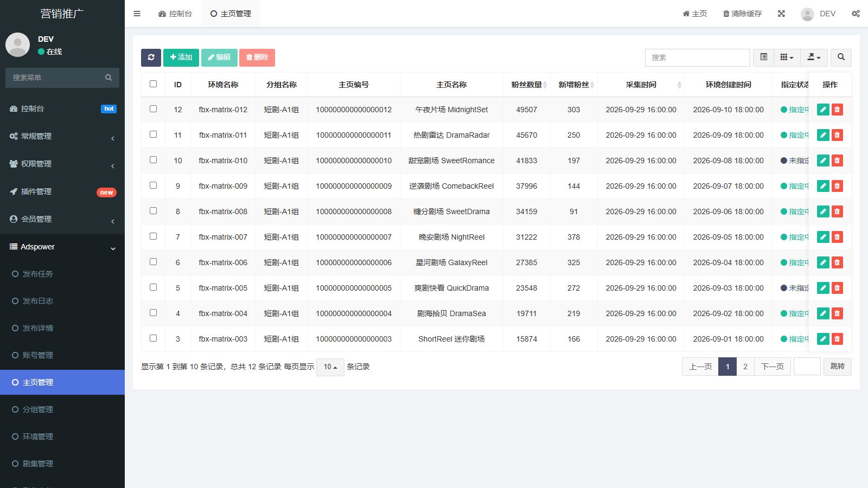The height and width of the screenshot is (488, 868).
Task: Check the checkbox for fbx-matrix-012 row
Action: tap(153, 109)
